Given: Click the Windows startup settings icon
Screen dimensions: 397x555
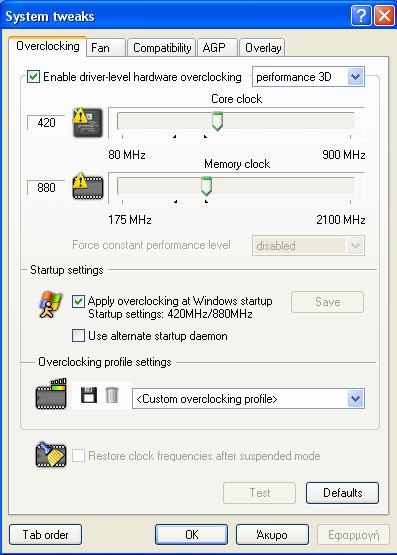Looking at the screenshot, I should pyautogui.click(x=51, y=305).
